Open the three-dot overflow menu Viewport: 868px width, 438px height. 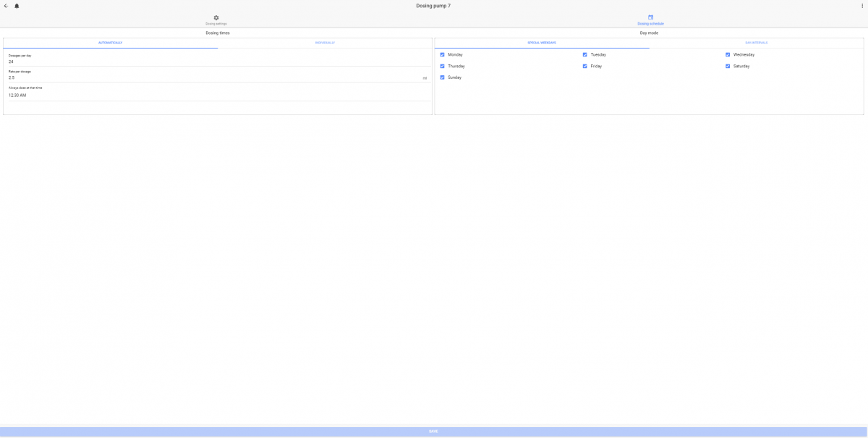pyautogui.click(x=862, y=6)
